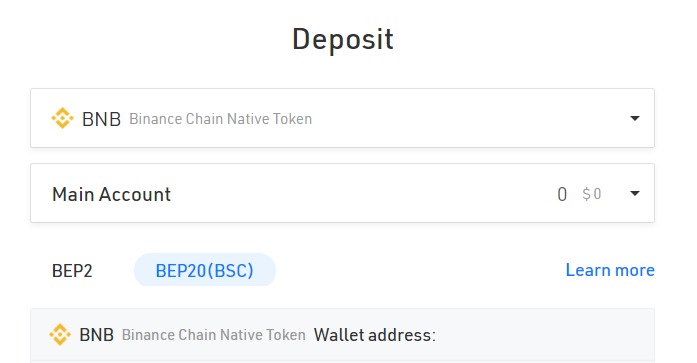
Task: Click BNB ticker text in wallet address row
Action: coord(96,335)
